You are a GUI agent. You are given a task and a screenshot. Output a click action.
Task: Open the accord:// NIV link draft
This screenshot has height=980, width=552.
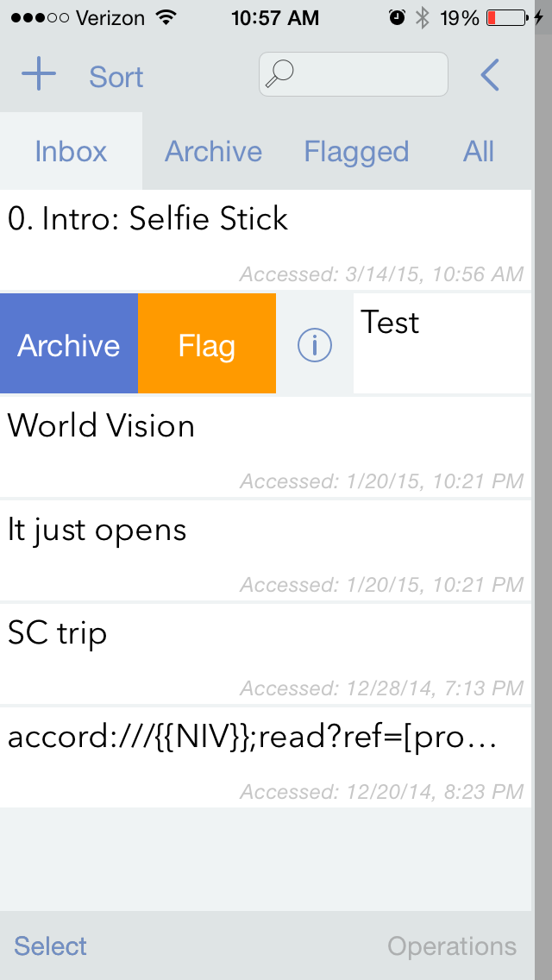point(266,756)
